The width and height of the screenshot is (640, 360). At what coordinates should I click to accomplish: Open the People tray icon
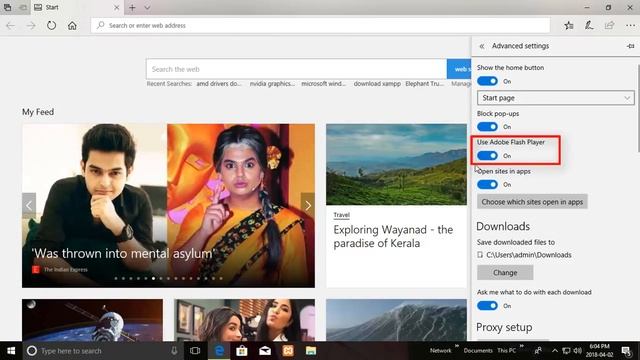pos(538,351)
